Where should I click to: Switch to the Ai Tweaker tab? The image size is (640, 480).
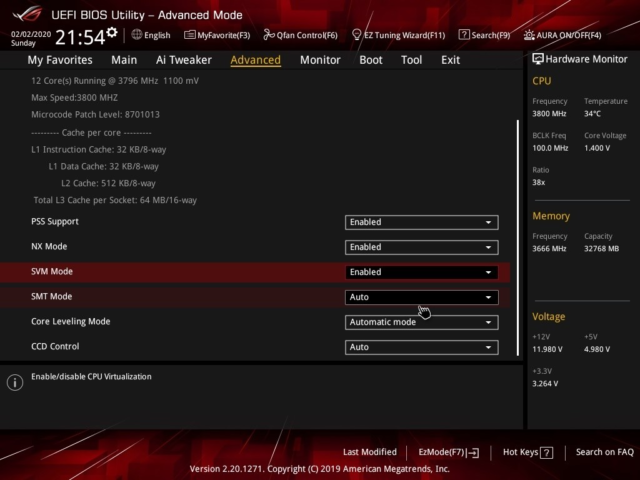(183, 60)
